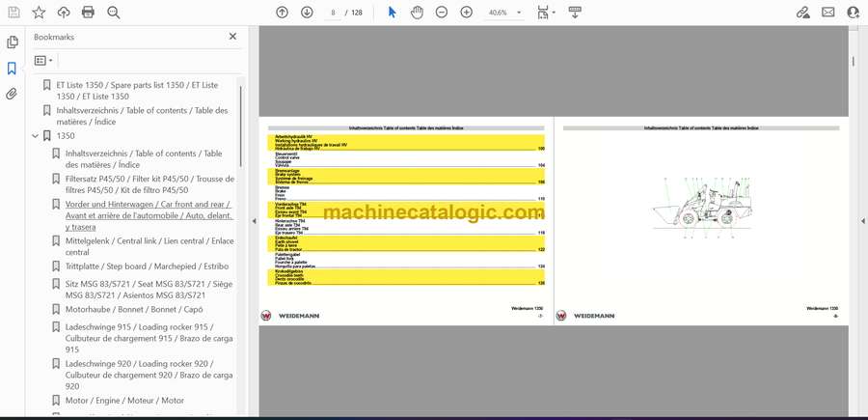
Task: Zoom in with the plus icon
Action: pos(467,13)
